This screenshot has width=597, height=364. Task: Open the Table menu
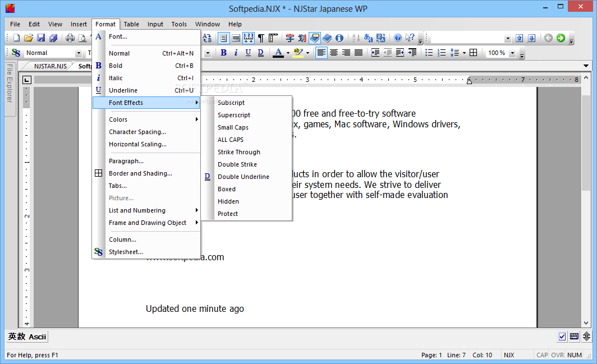click(131, 24)
